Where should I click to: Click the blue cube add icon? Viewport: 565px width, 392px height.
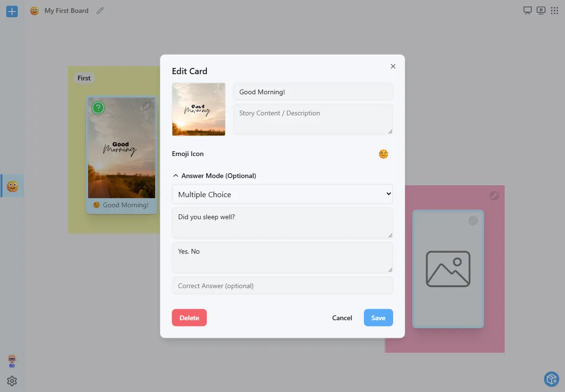click(551, 379)
